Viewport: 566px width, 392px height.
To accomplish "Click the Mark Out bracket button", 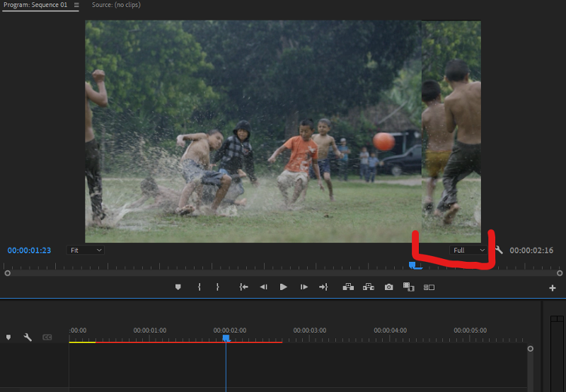I will coord(217,287).
